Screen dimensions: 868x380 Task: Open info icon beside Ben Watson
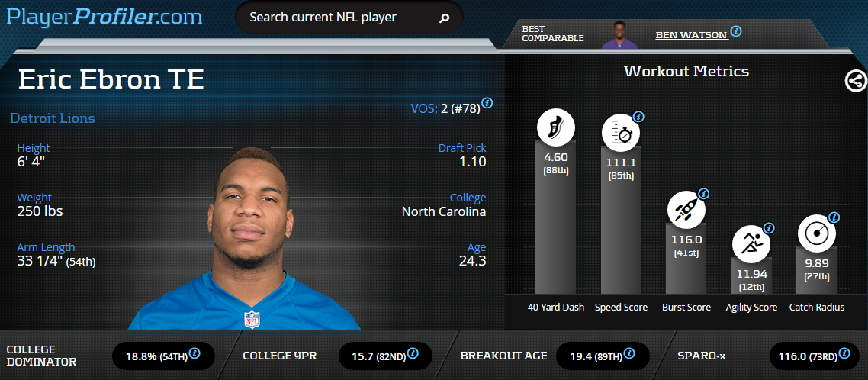(x=736, y=31)
